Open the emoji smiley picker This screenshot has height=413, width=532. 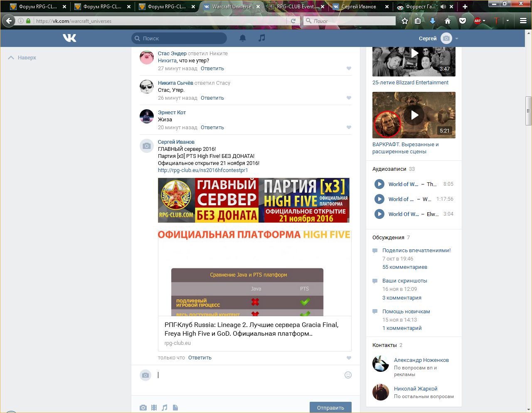pyautogui.click(x=348, y=375)
